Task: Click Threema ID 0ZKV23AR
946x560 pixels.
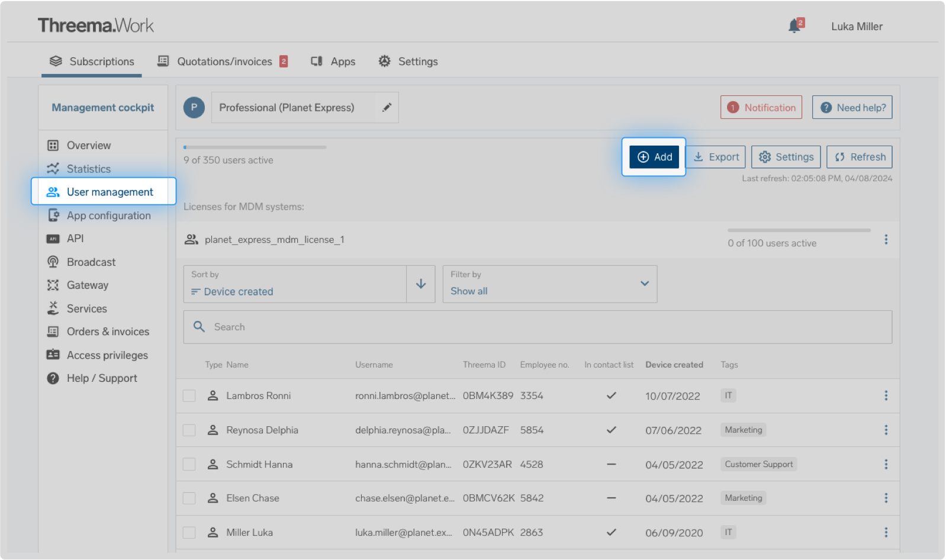Action: (x=487, y=464)
